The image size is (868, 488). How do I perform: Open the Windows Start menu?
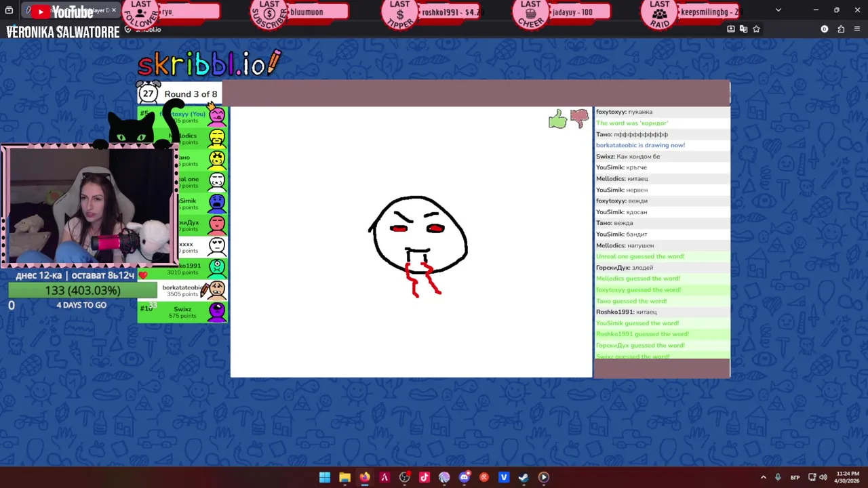[325, 477]
